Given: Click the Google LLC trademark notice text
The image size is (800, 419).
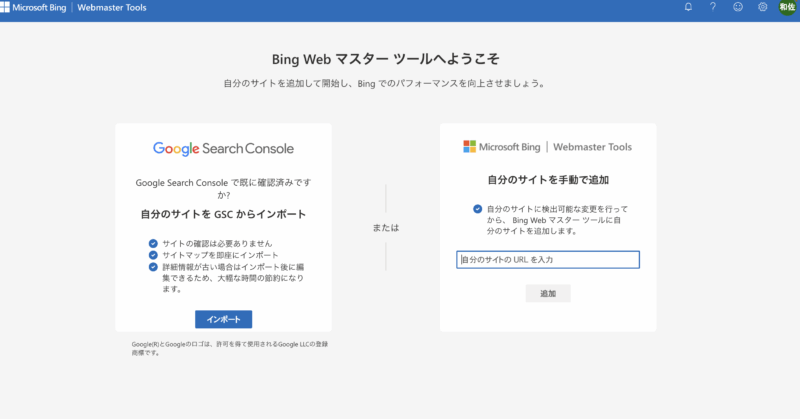Looking at the screenshot, I should tap(230, 348).
